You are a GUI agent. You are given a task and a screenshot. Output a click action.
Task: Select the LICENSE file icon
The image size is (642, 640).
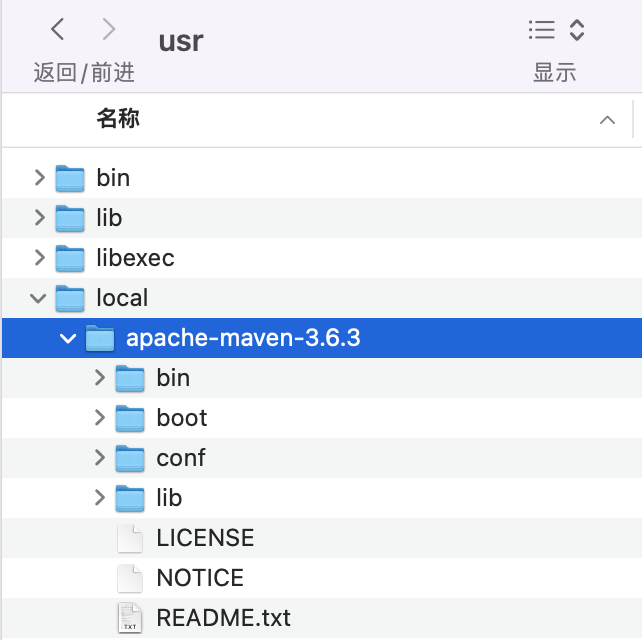point(130,538)
